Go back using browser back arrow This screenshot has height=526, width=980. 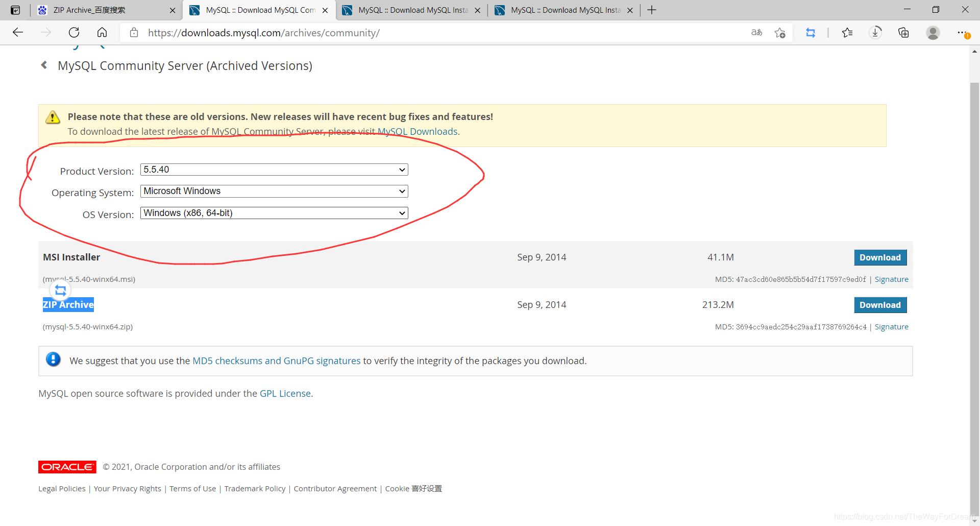point(18,33)
